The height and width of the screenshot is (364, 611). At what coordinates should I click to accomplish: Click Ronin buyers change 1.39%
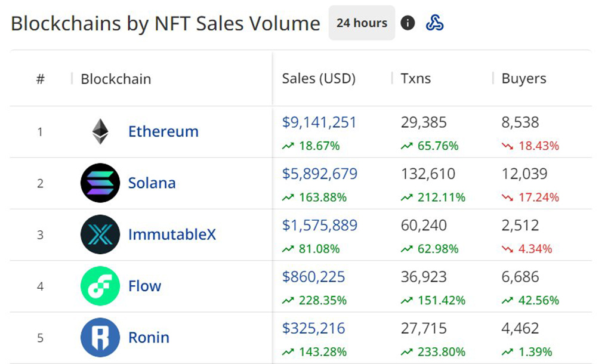tap(527, 351)
